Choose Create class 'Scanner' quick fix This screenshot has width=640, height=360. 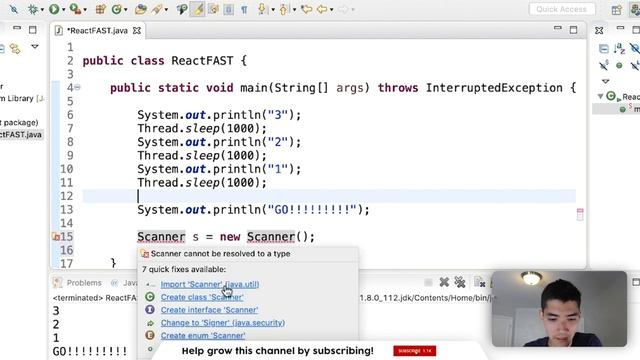click(x=202, y=297)
